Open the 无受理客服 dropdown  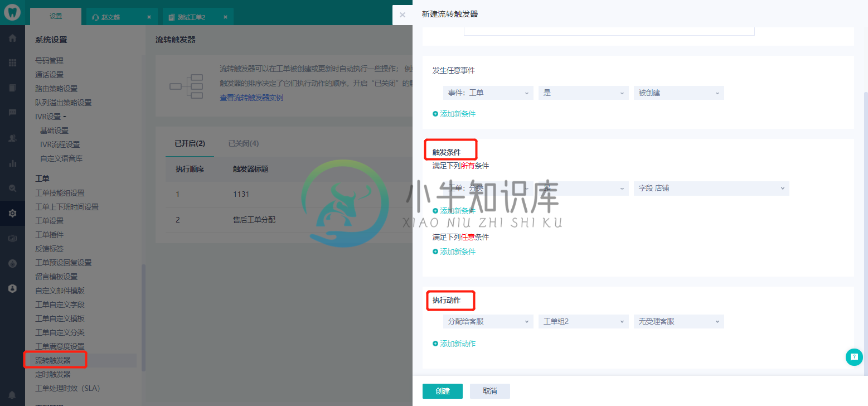tap(679, 321)
